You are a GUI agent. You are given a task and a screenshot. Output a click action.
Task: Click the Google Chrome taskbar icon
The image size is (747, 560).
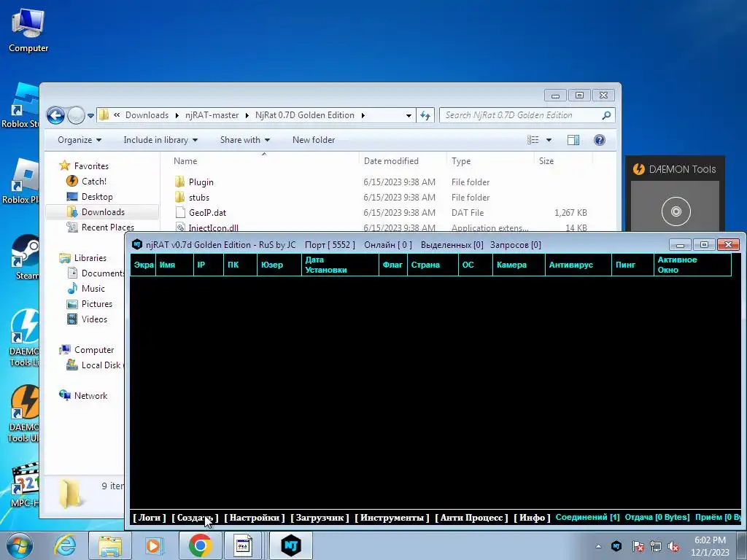pos(200,545)
